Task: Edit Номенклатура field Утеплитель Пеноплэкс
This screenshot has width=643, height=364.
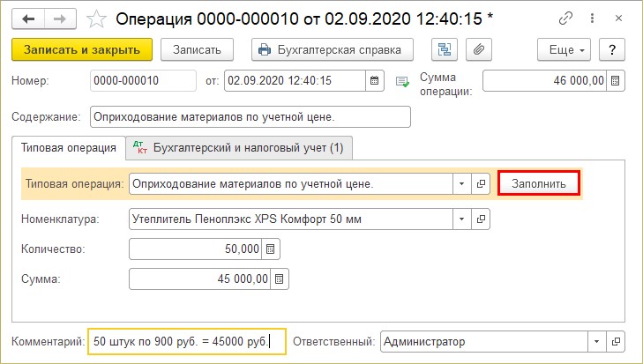Action: [291, 219]
